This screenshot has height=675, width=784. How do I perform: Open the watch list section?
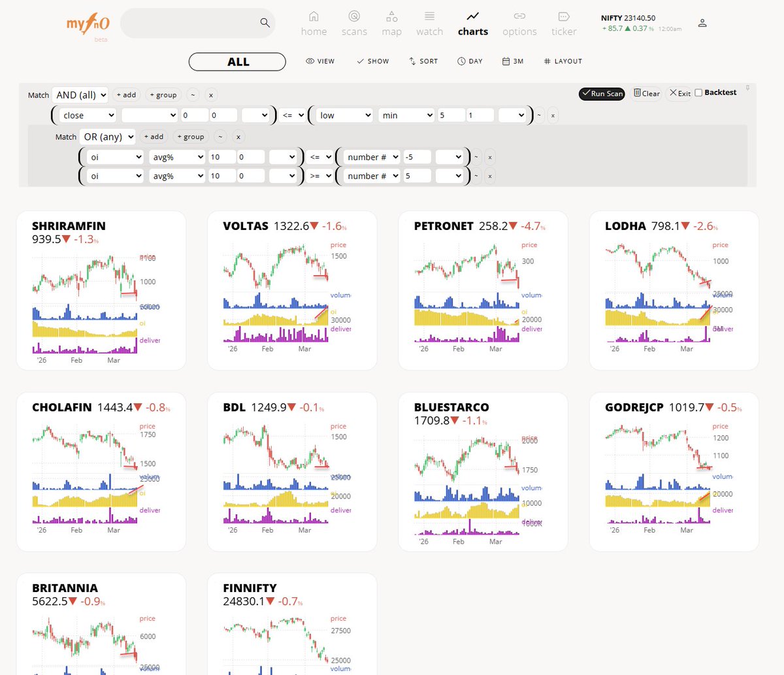click(x=429, y=24)
